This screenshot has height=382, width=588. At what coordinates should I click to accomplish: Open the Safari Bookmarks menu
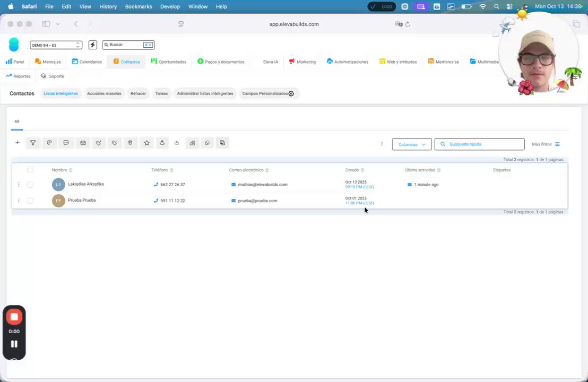click(139, 6)
